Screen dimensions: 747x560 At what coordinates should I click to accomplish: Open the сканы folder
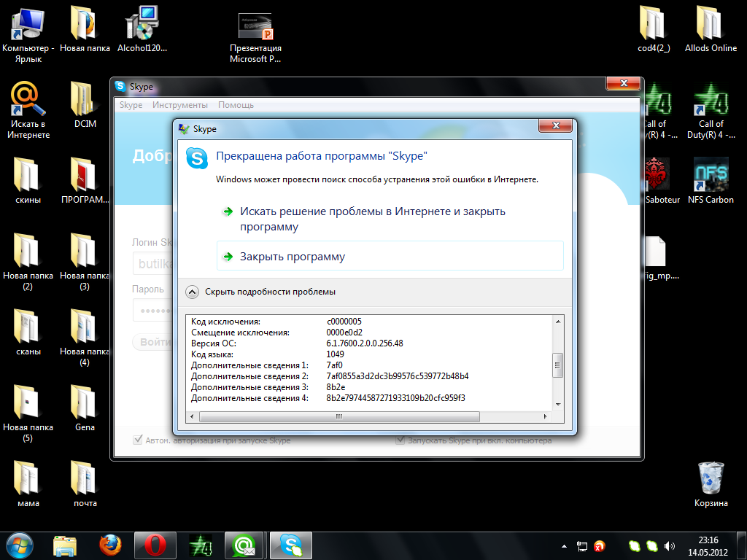pyautogui.click(x=28, y=332)
